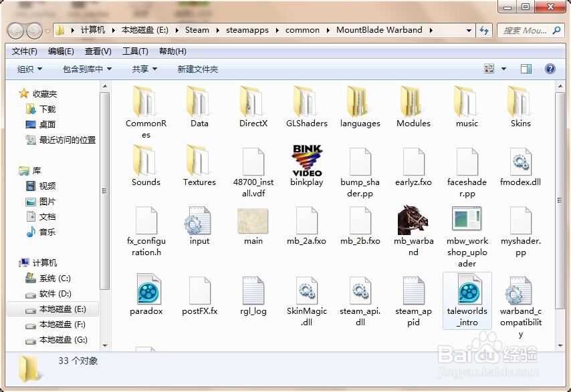Image resolution: width=571 pixels, height=392 pixels.
Task: Expand the 共享 dropdown
Action: [144, 69]
